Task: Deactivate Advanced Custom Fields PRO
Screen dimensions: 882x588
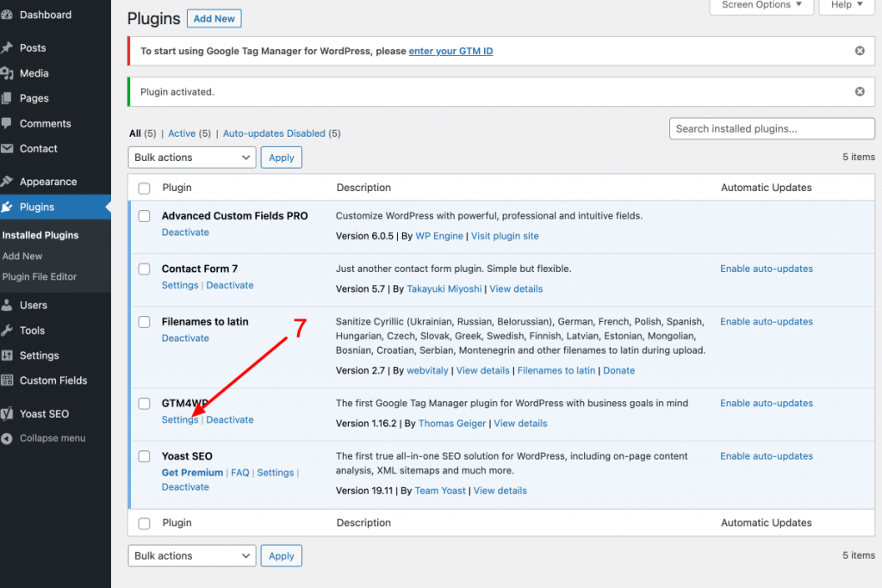Action: 186,232
